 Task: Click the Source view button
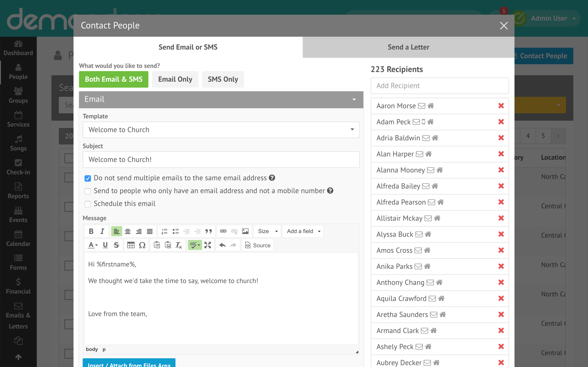point(257,245)
